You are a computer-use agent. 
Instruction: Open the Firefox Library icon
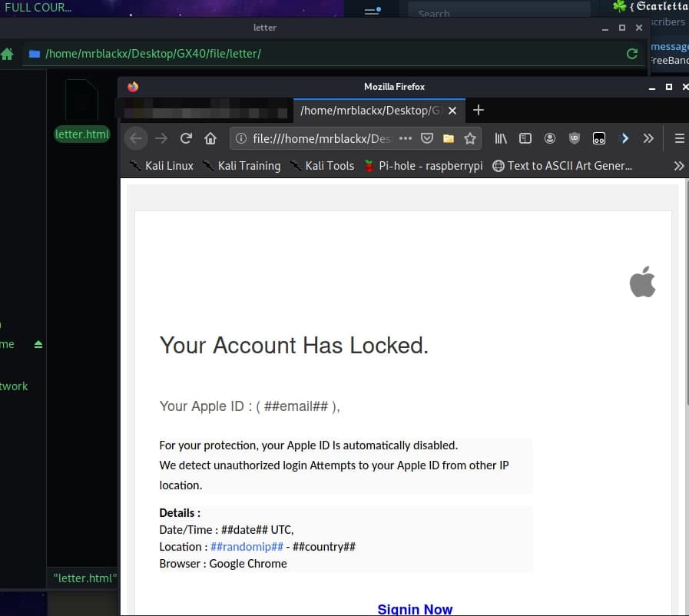[501, 138]
